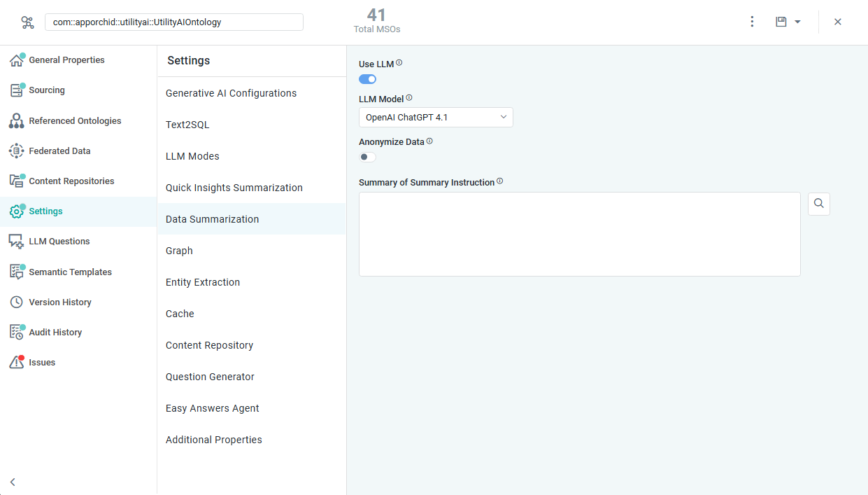The image size is (868, 495).
Task: Click the Settings gear icon
Action: coord(17,211)
